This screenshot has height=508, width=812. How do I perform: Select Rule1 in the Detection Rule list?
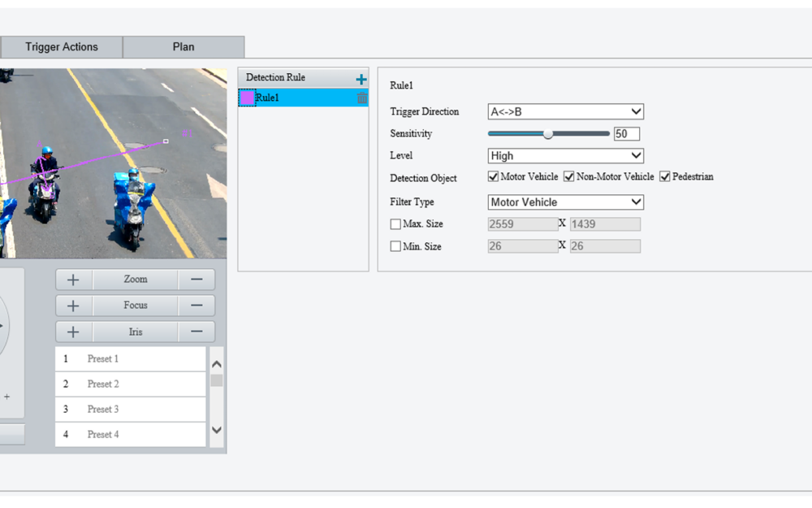point(304,98)
